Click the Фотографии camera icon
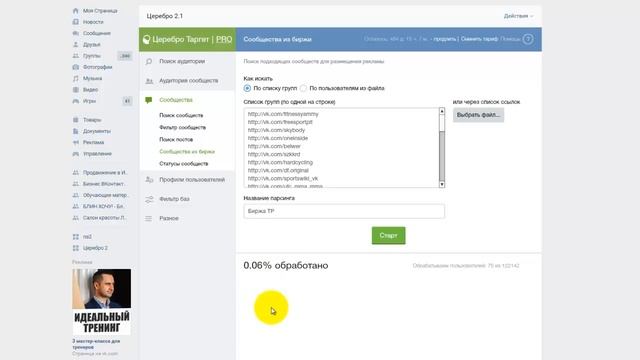640x360 pixels. click(x=76, y=67)
